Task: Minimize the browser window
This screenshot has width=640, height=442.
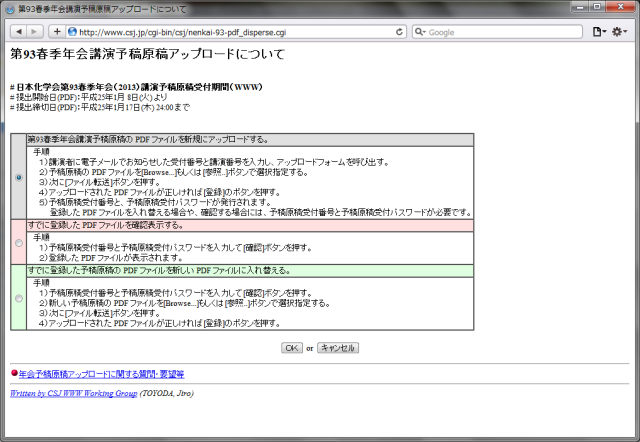Action: [580, 6]
